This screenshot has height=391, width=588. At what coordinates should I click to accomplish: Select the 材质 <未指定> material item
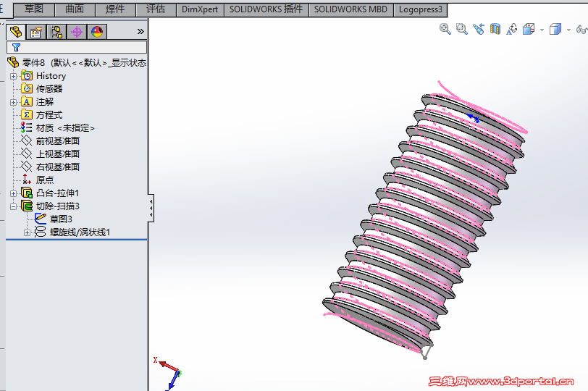[65, 128]
